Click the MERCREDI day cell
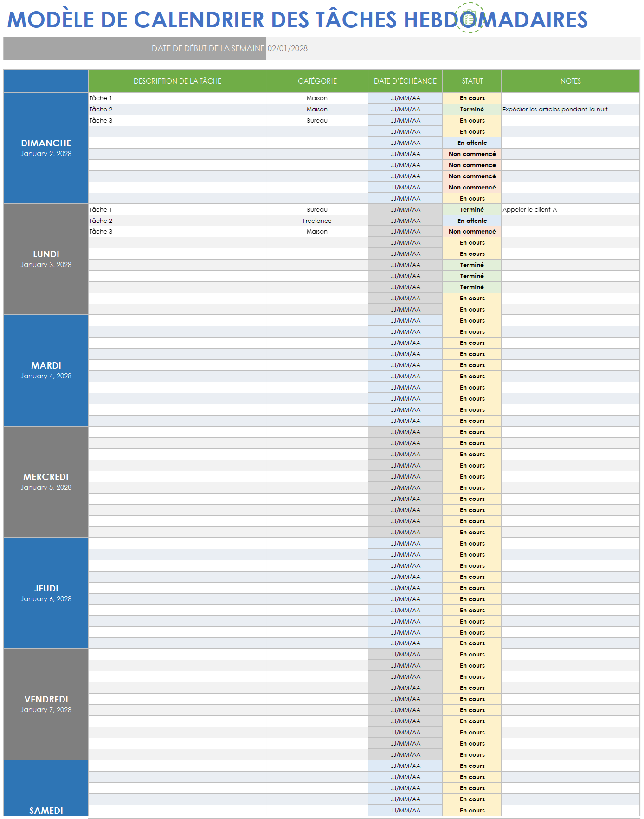Viewport: 644px width, 819px height. coord(46,482)
